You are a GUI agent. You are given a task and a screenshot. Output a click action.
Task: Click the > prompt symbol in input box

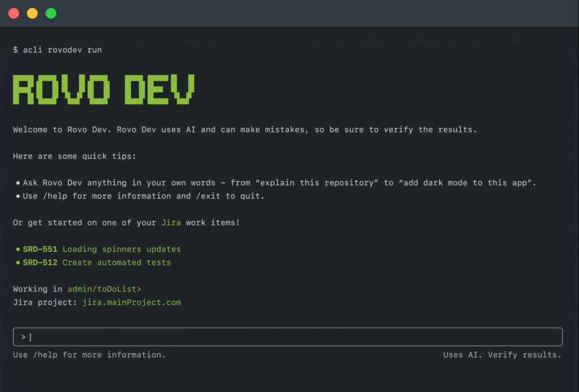(23, 337)
